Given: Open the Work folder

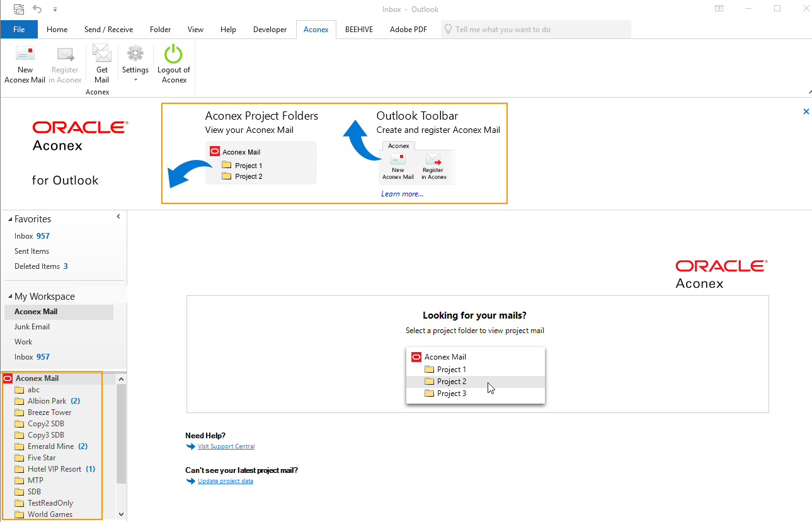Looking at the screenshot, I should pos(23,342).
